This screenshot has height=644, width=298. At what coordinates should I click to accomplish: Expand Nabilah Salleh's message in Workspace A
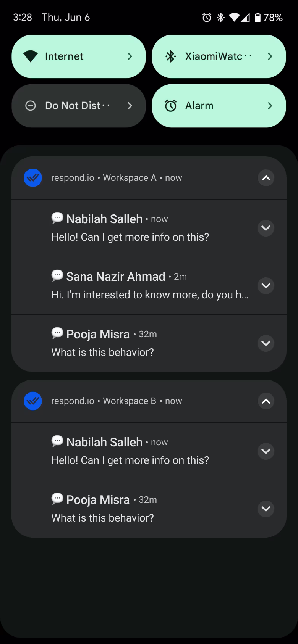pyautogui.click(x=266, y=228)
